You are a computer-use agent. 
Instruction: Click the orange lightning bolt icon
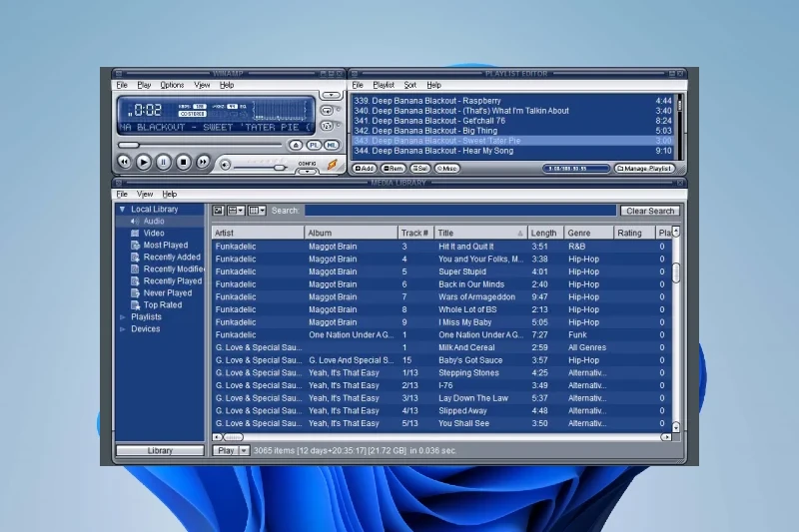(x=333, y=164)
